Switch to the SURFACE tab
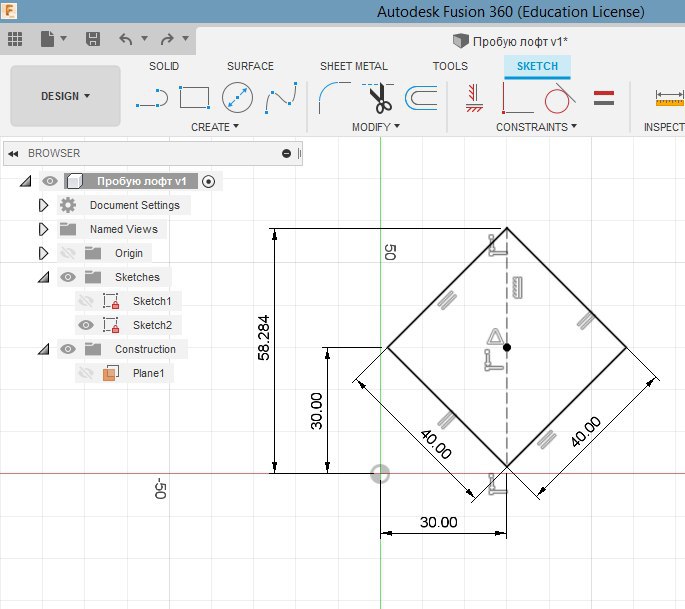Screen dimensions: 685x609 (250, 66)
